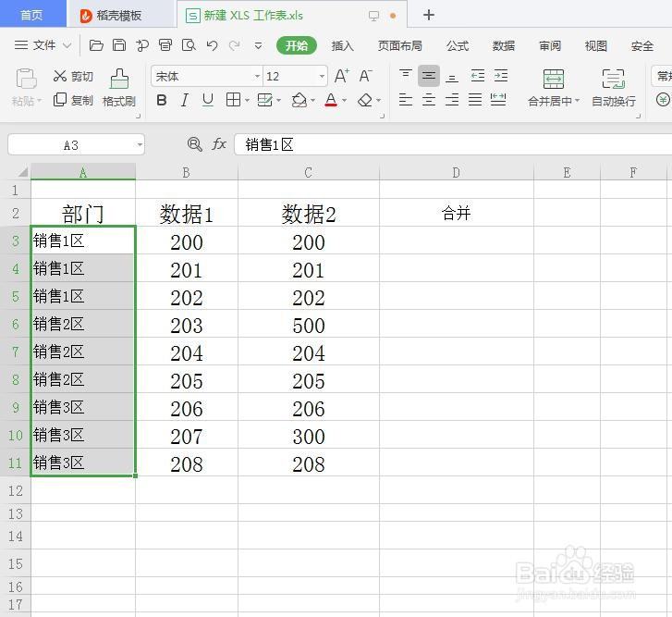Viewport: 672px width, 617px height.
Task: Switch to the 数据 tab
Action: [504, 45]
